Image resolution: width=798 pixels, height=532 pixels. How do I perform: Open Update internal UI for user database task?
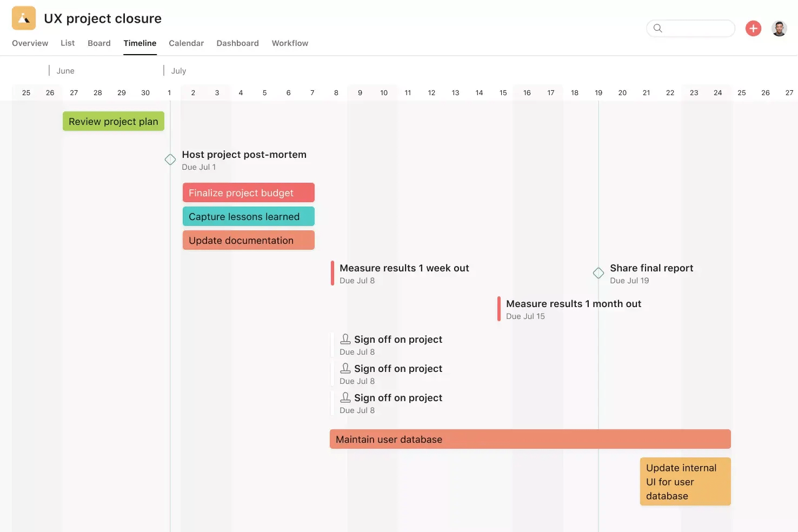[684, 481]
